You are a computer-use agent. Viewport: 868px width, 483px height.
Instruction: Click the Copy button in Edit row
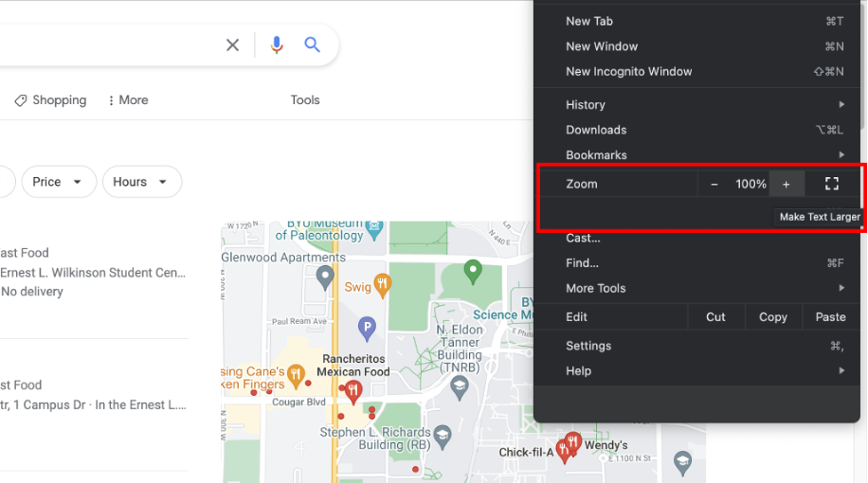tap(773, 317)
